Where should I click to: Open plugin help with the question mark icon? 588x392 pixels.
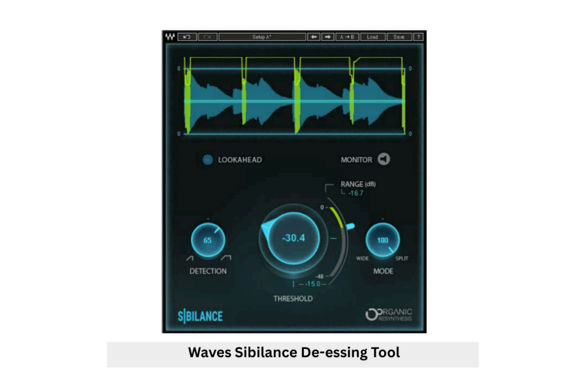coord(420,36)
